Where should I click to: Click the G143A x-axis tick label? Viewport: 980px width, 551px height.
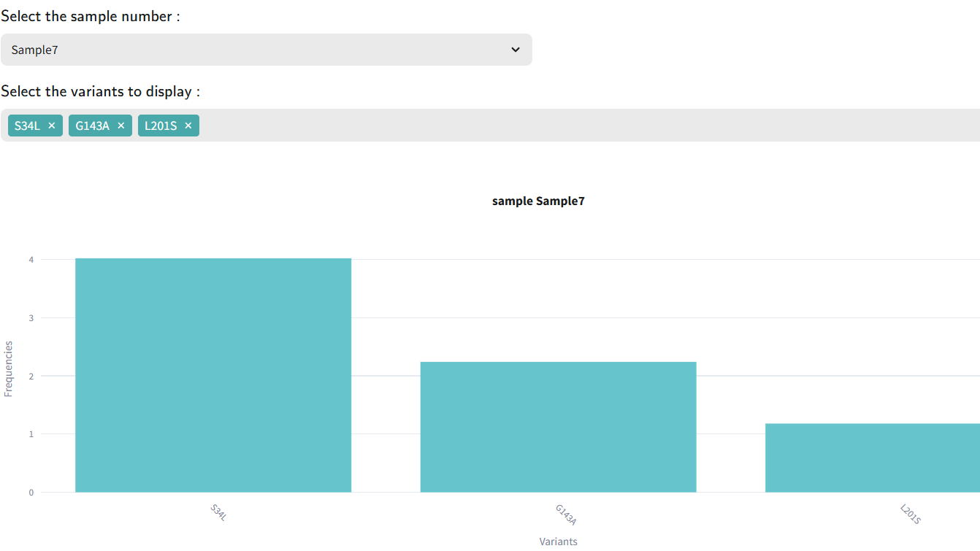(566, 515)
